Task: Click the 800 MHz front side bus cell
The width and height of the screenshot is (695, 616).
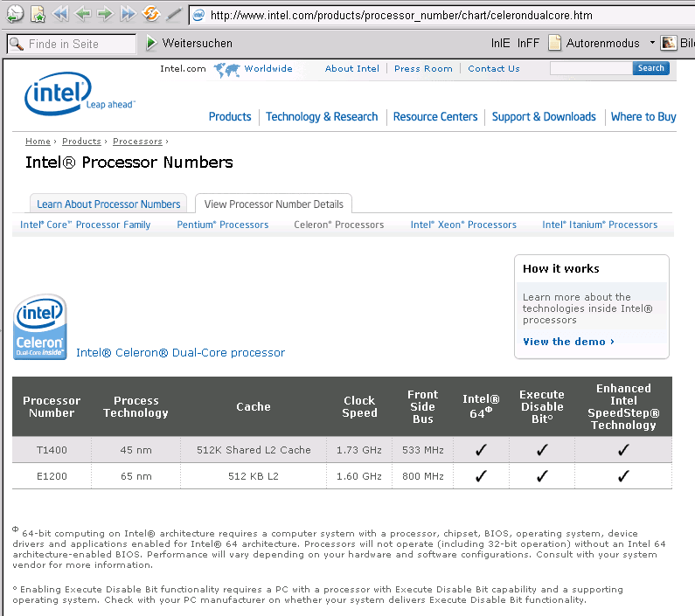Action: click(x=423, y=476)
